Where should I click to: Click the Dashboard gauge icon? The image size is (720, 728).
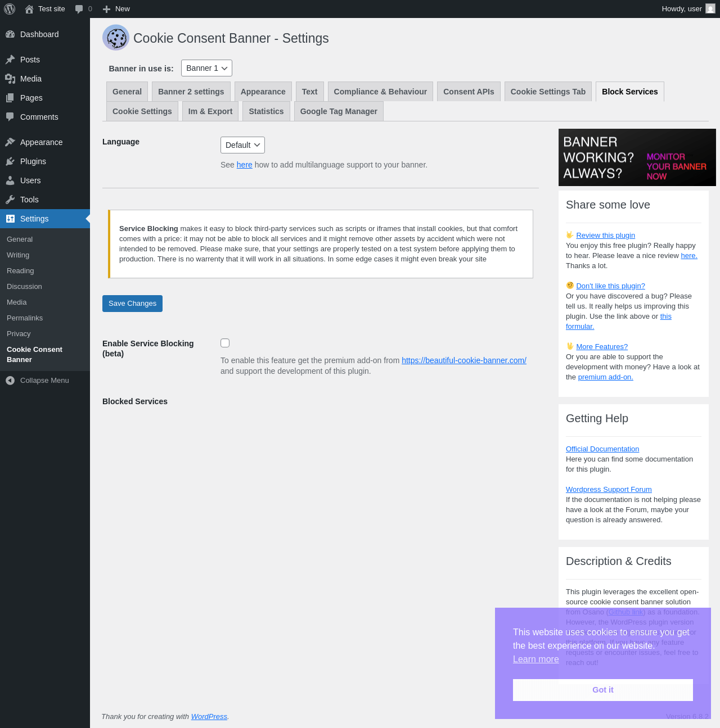click(x=10, y=34)
